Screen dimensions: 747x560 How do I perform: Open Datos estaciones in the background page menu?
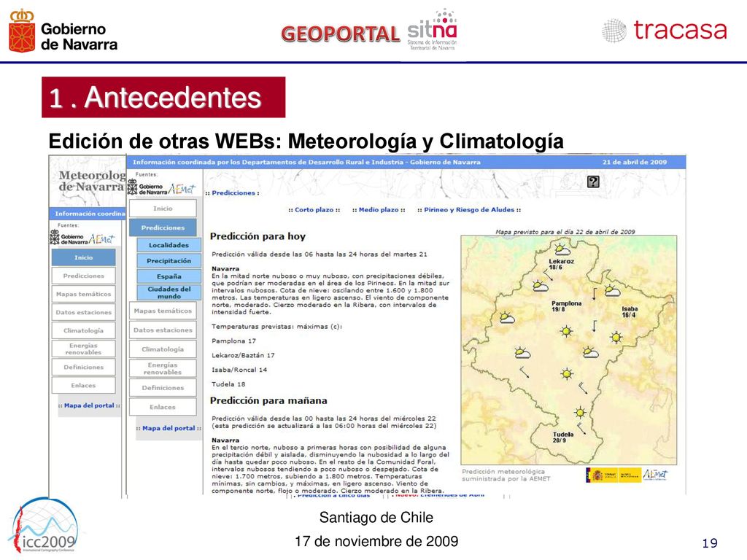[83, 312]
